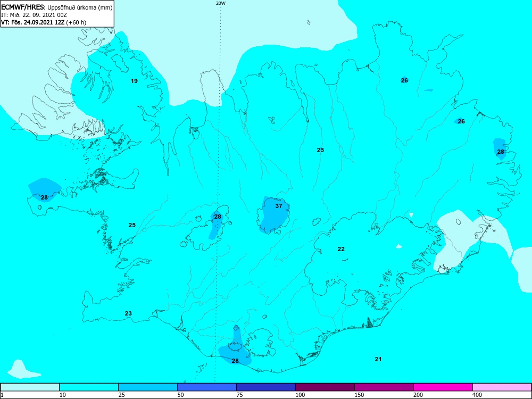Click the royal blue 50–75 mm legend swatch
This screenshot has height=399, width=532.
coord(207,387)
